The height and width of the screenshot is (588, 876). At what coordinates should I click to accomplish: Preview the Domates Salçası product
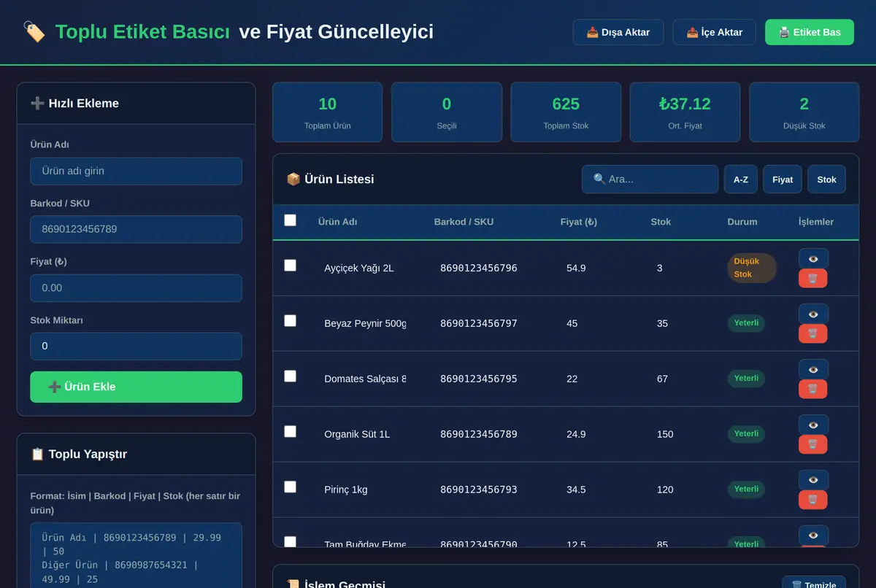813,369
